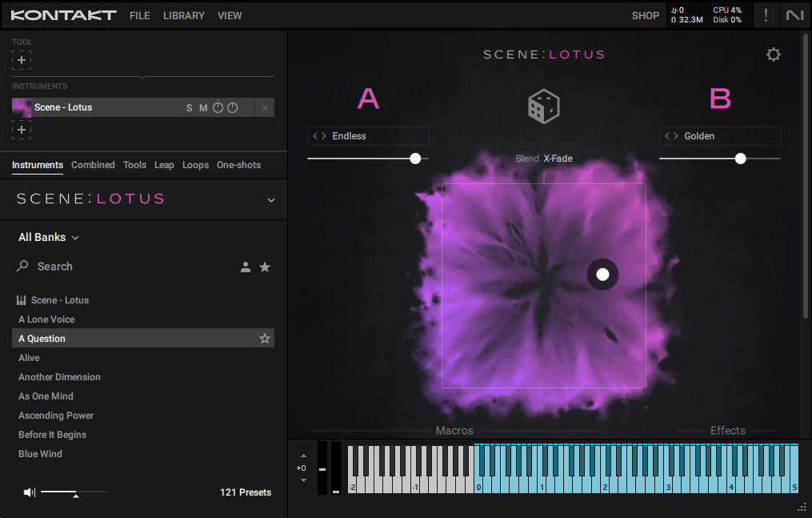The image size is (812, 518).
Task: Mute the Scene - Lotus instrument
Action: (203, 106)
